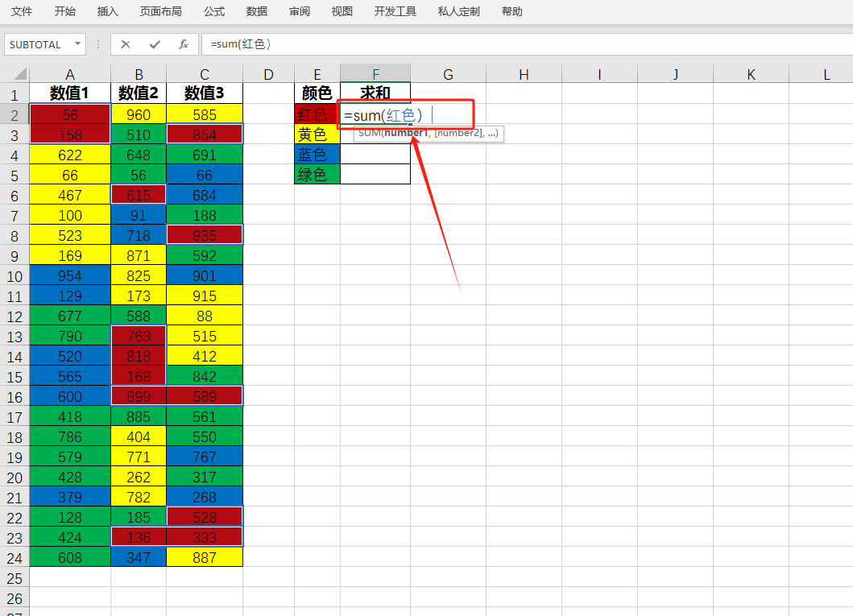The height and width of the screenshot is (616, 853).
Task: Select red cell with value 763
Action: click(139, 336)
